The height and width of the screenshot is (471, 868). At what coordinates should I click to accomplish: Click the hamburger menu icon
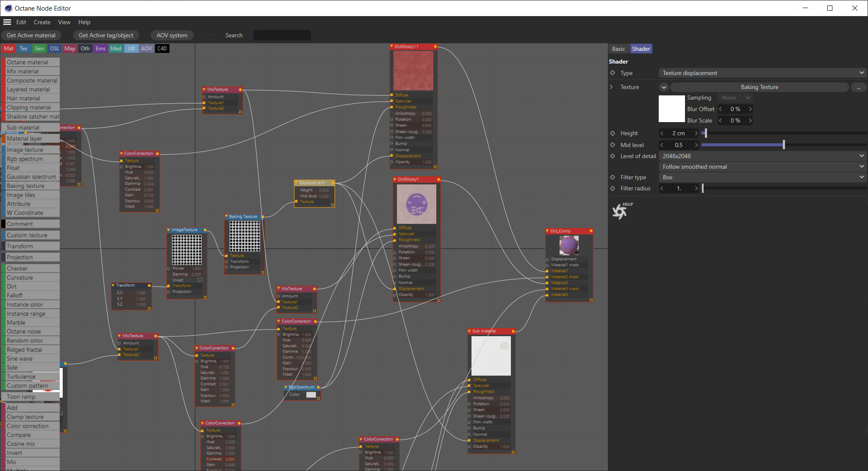7,22
